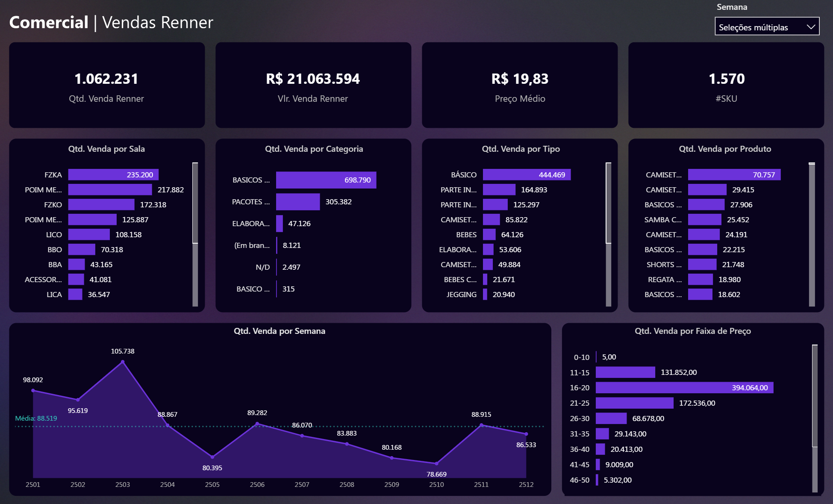Select the Qtd. Venda Renner card

[107, 85]
